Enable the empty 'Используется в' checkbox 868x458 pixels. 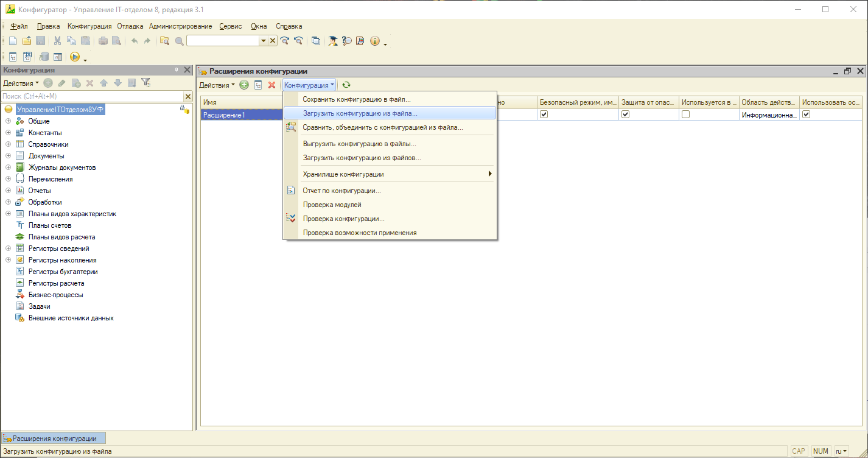click(686, 114)
